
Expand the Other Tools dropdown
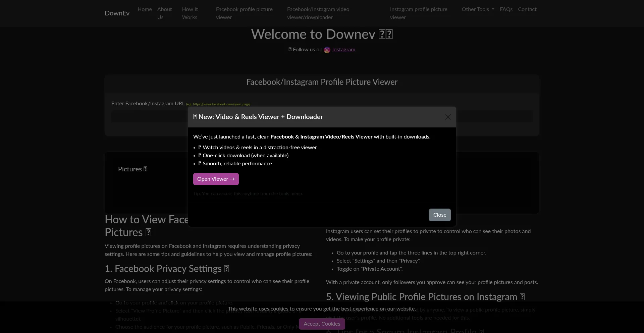pyautogui.click(x=478, y=9)
